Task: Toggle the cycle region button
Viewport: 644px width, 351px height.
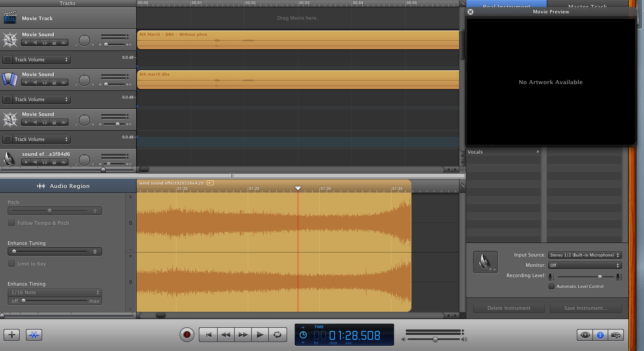Action: pos(277,334)
